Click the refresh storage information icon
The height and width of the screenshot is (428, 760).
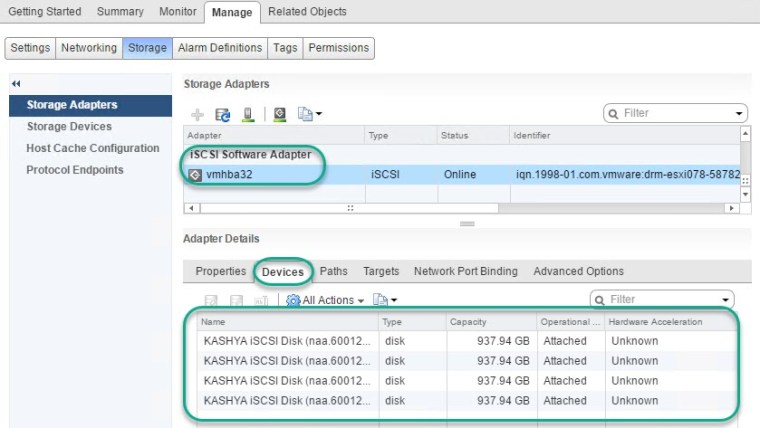pyautogui.click(x=223, y=114)
